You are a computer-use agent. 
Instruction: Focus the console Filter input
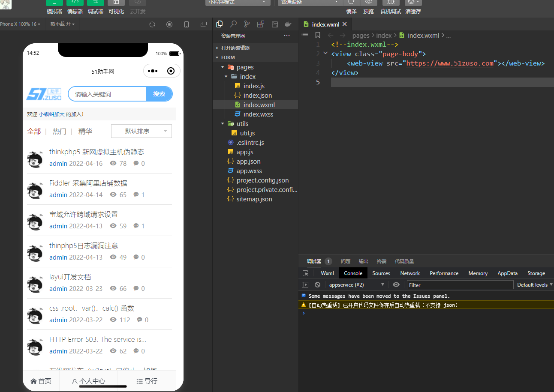tap(460, 285)
